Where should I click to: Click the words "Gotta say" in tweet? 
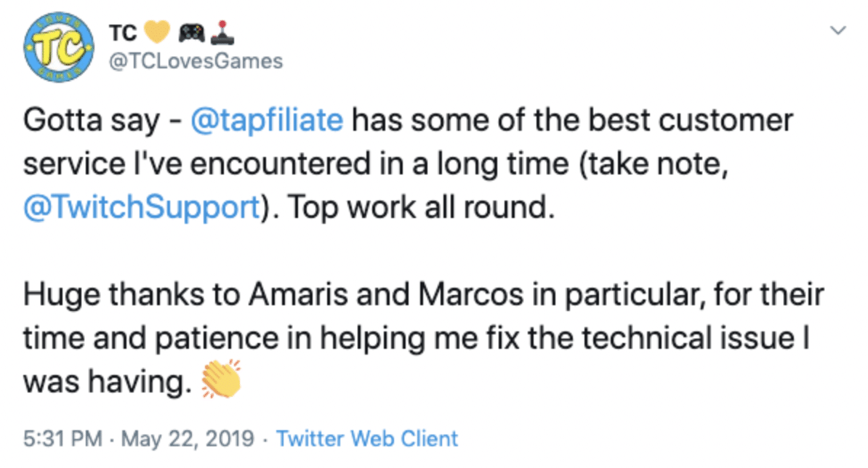(91, 121)
